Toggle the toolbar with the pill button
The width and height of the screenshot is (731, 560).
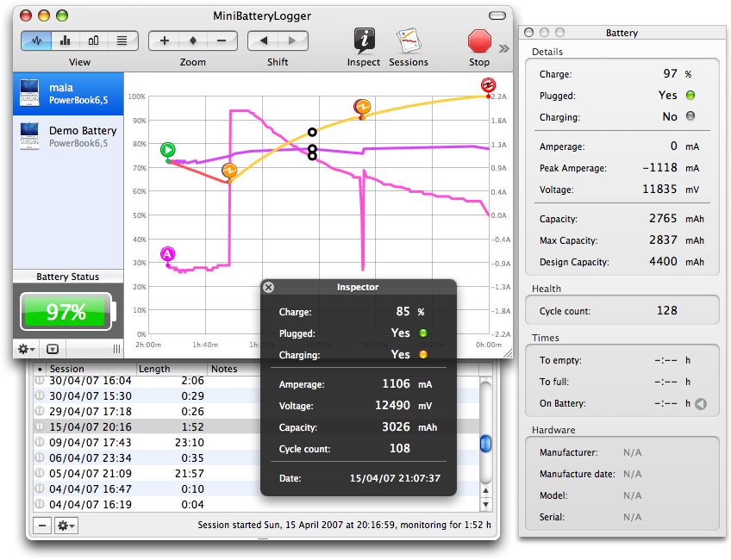497,16
